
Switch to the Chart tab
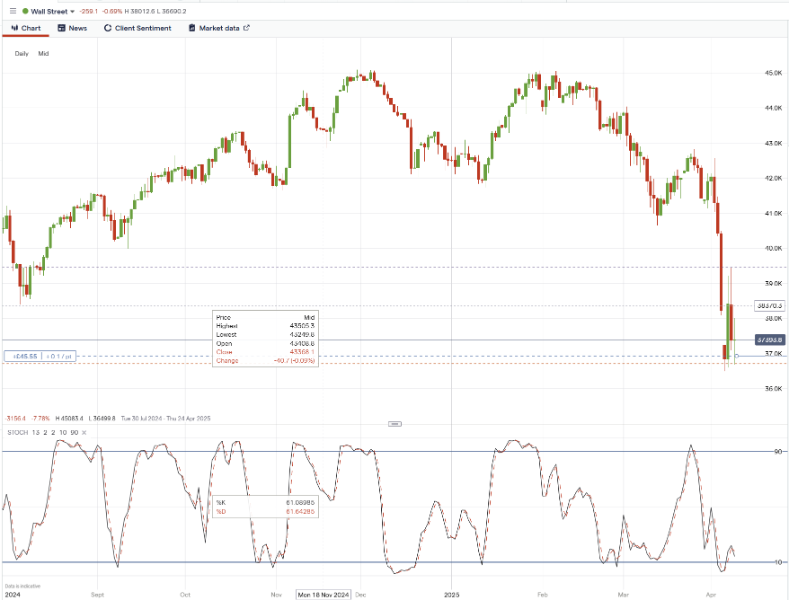click(x=31, y=28)
